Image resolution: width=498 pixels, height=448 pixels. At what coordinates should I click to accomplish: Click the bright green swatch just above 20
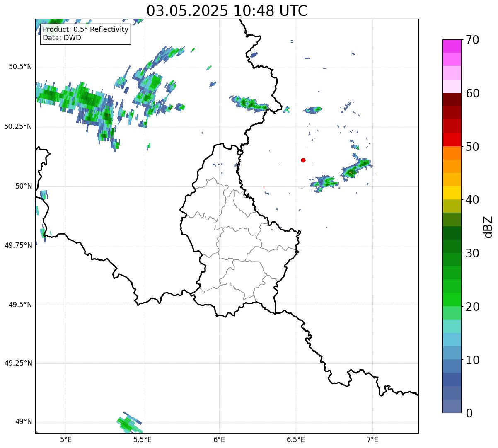(452, 299)
